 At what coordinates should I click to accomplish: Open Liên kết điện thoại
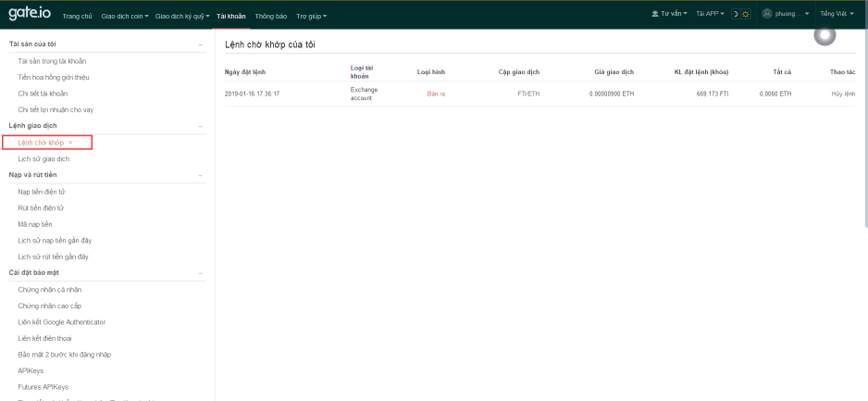coord(44,338)
